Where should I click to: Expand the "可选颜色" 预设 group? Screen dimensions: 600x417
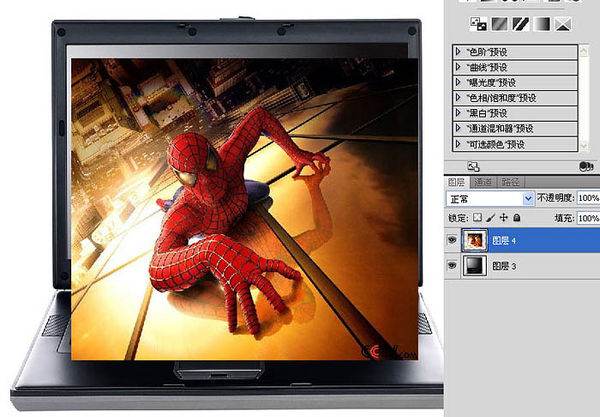coord(458,144)
